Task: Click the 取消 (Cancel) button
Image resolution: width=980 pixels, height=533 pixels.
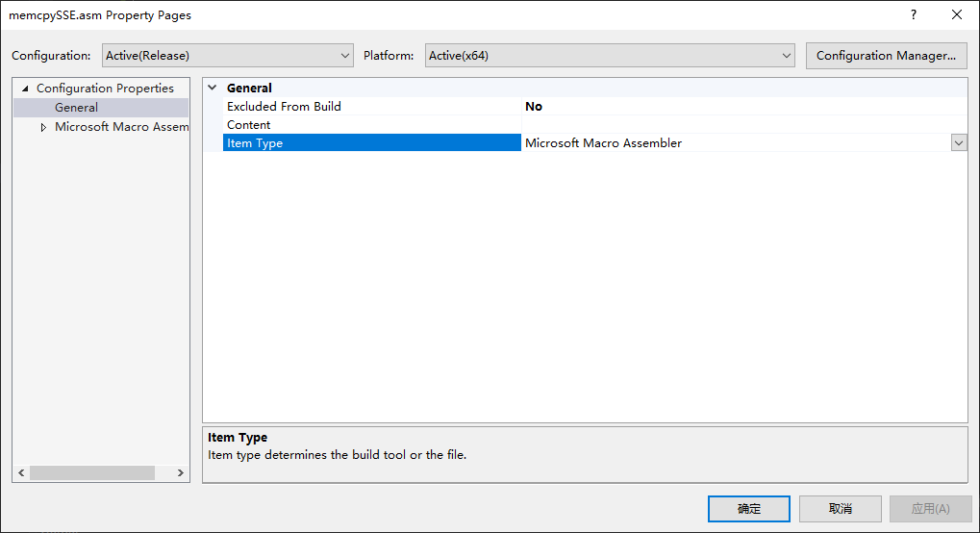Action: [x=840, y=509]
